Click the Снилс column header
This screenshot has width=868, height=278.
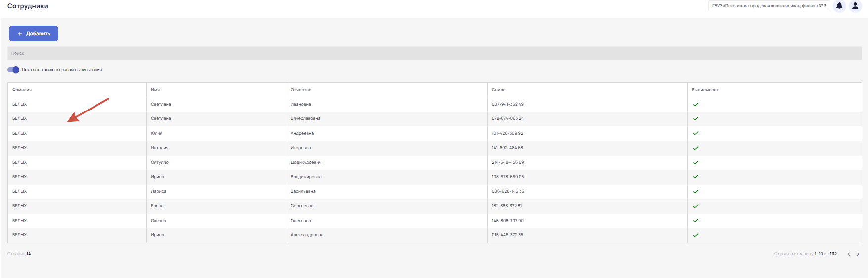point(498,90)
